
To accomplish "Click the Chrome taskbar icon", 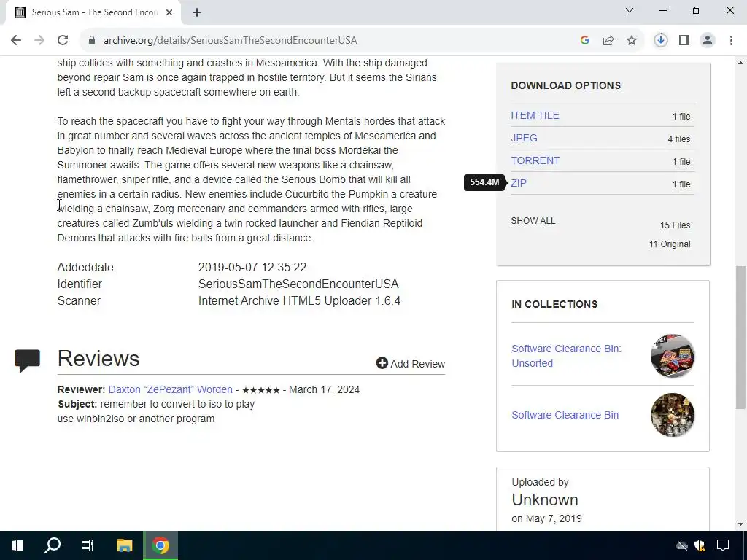I will click(x=160, y=545).
